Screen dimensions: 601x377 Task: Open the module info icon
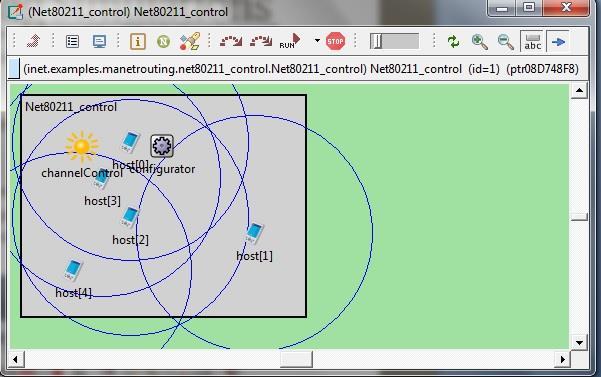click(138, 41)
